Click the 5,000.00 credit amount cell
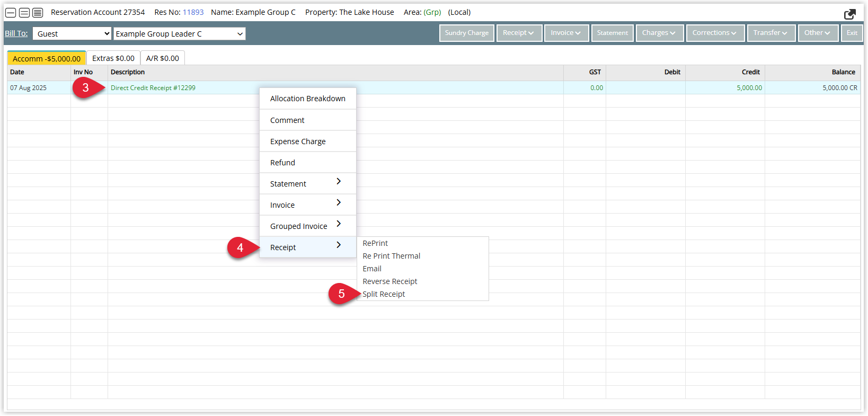The width and height of the screenshot is (868, 416). click(725, 88)
